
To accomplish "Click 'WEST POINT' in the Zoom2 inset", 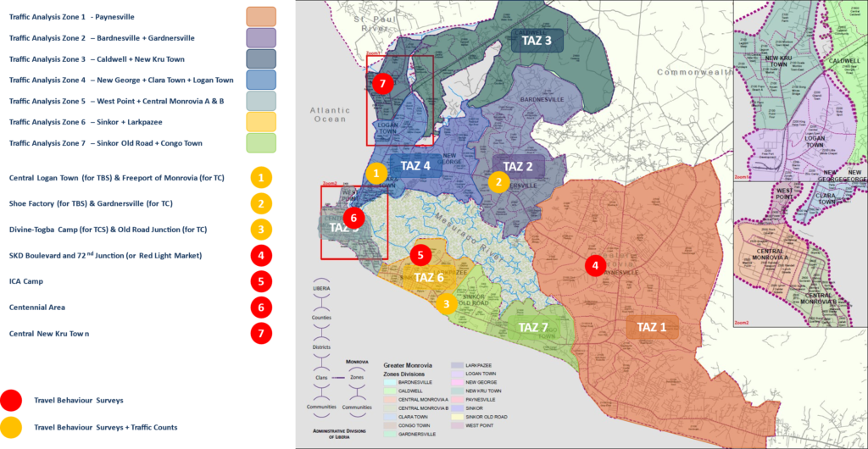I will click(786, 194).
